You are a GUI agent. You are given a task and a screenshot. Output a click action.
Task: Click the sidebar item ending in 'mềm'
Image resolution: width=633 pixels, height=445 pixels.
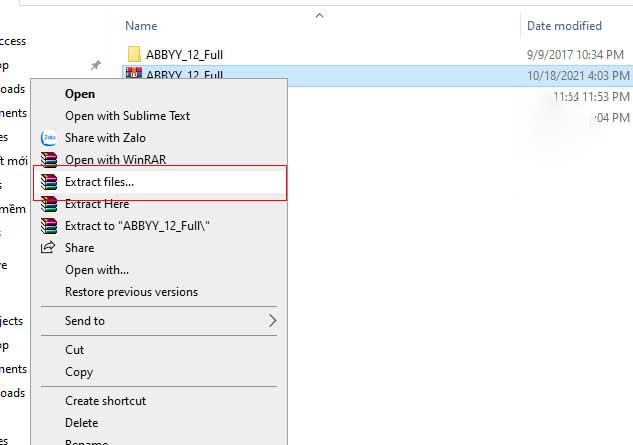coord(13,209)
